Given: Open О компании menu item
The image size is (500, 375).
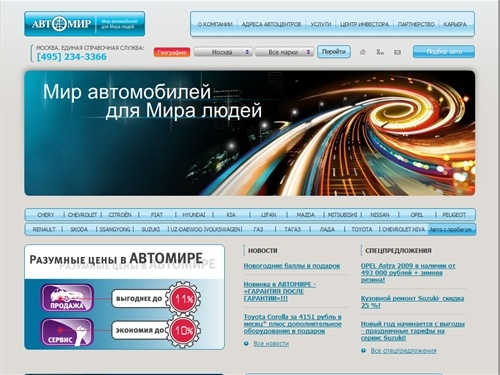Looking at the screenshot, I should 215,24.
